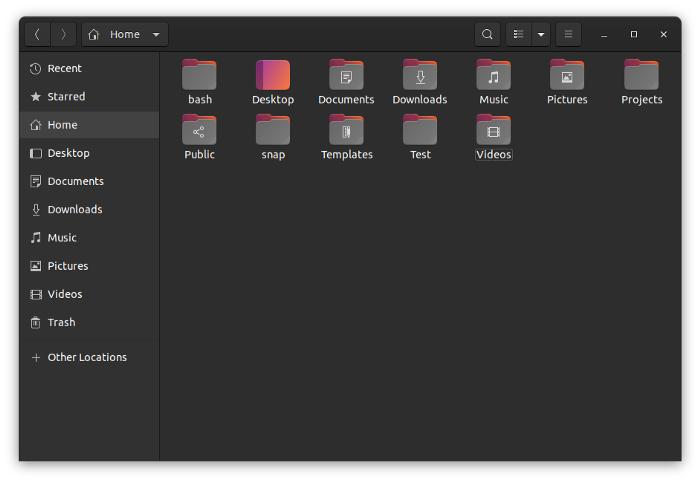This screenshot has height=482, width=700.
Task: Open the bash folder icon
Action: tap(199, 75)
